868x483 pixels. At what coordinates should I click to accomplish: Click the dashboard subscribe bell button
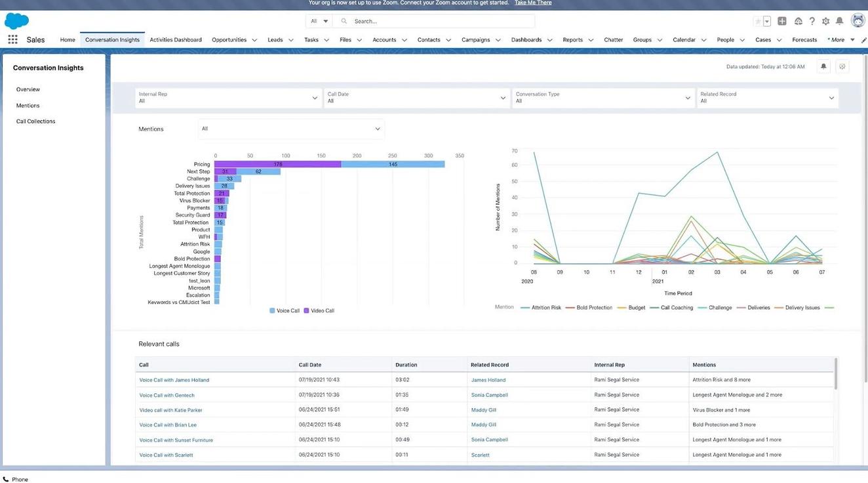point(824,66)
